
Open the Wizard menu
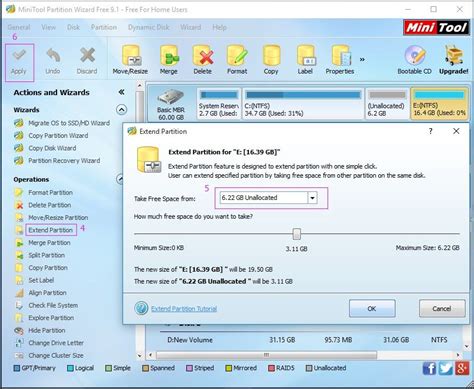point(191,27)
